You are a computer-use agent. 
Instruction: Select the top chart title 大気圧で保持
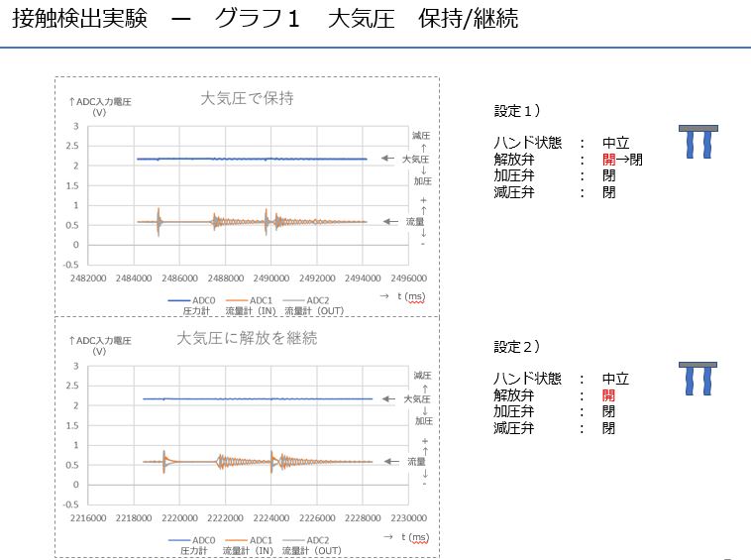(247, 98)
